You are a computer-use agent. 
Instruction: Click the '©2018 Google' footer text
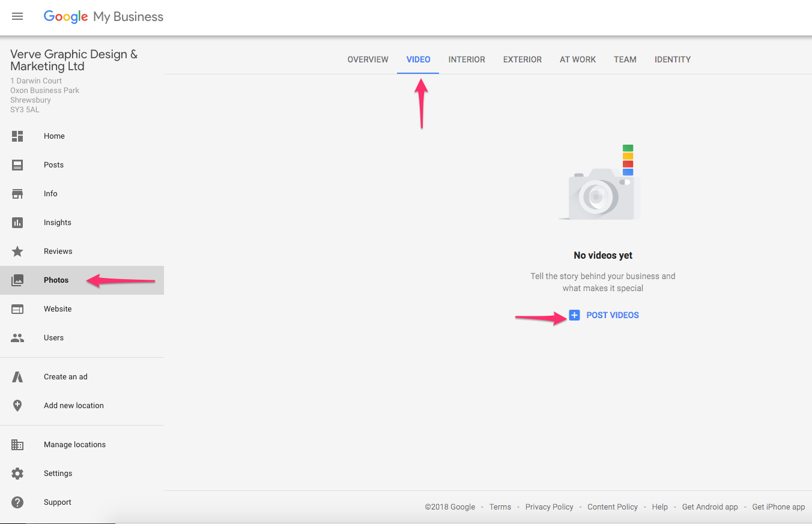450,507
